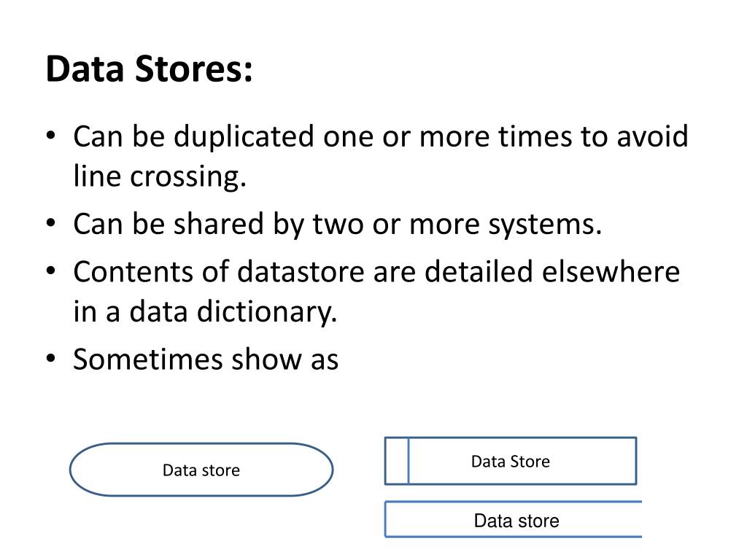Click the bullet dot before 'Can be duplicated'
Viewport: 747px width, 560px height.
pos(51,135)
